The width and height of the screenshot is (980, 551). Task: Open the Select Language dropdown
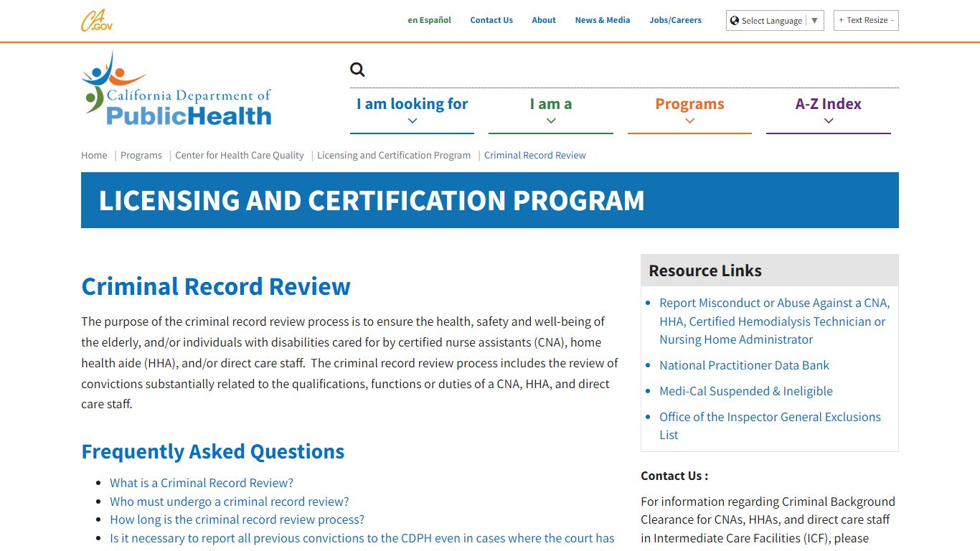point(775,20)
